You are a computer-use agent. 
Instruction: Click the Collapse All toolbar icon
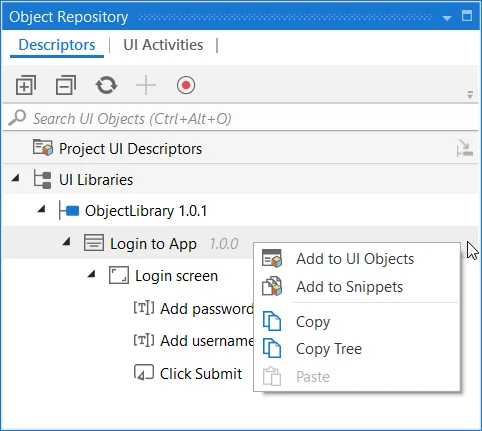pos(66,85)
